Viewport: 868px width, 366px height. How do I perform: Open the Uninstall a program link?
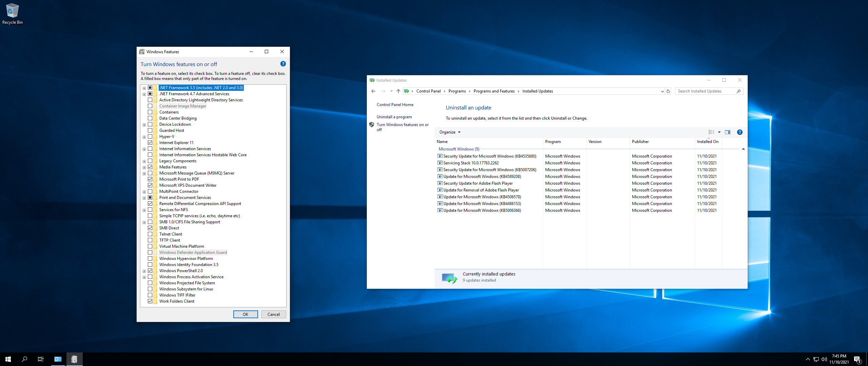[394, 117]
